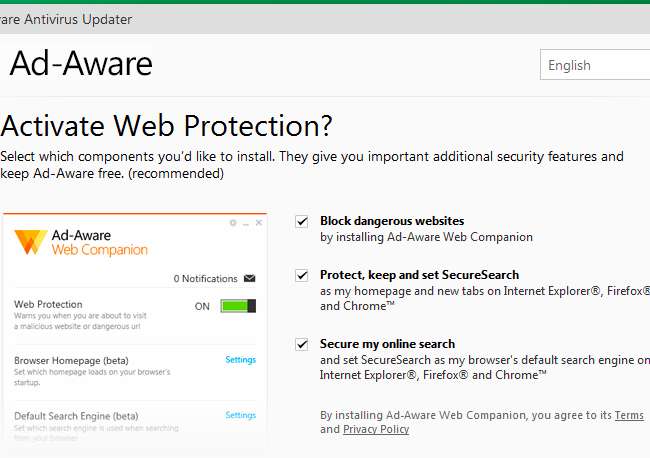
Task: Uncheck Block dangerous websites
Action: point(302,221)
